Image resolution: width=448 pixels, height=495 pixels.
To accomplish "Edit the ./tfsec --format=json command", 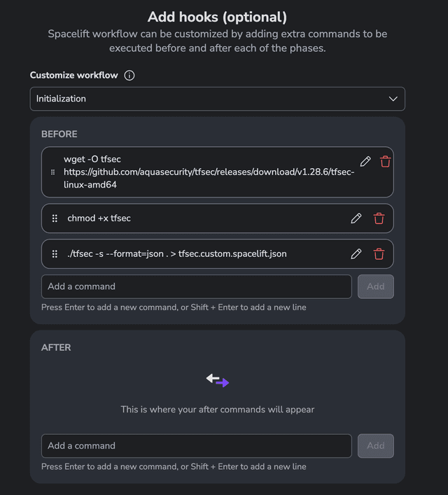I will click(x=356, y=254).
